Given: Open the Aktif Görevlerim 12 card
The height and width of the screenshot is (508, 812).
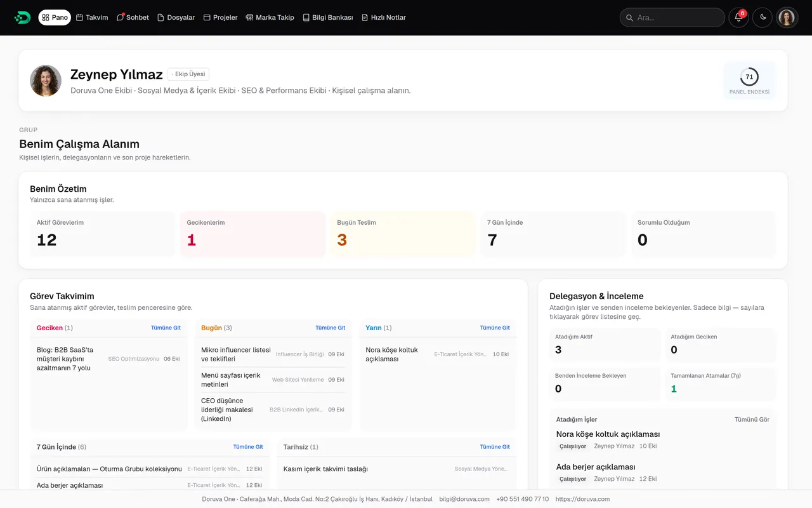Looking at the screenshot, I should 102,234.
